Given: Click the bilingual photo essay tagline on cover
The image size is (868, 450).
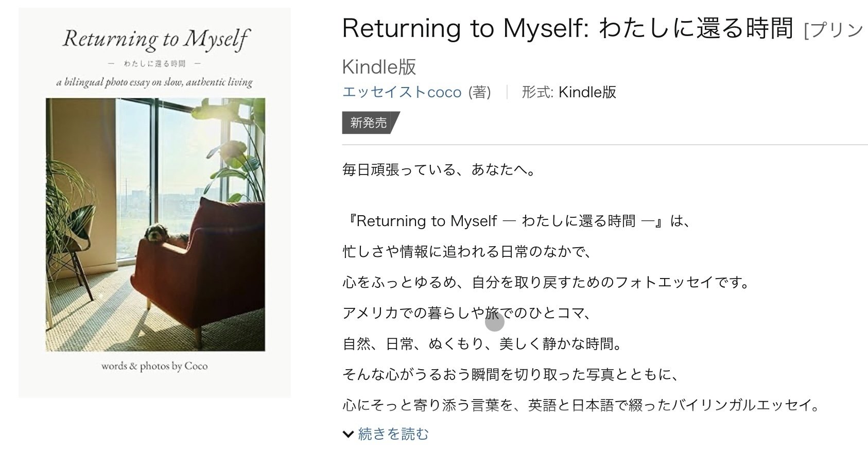Looking at the screenshot, I should (x=154, y=82).
